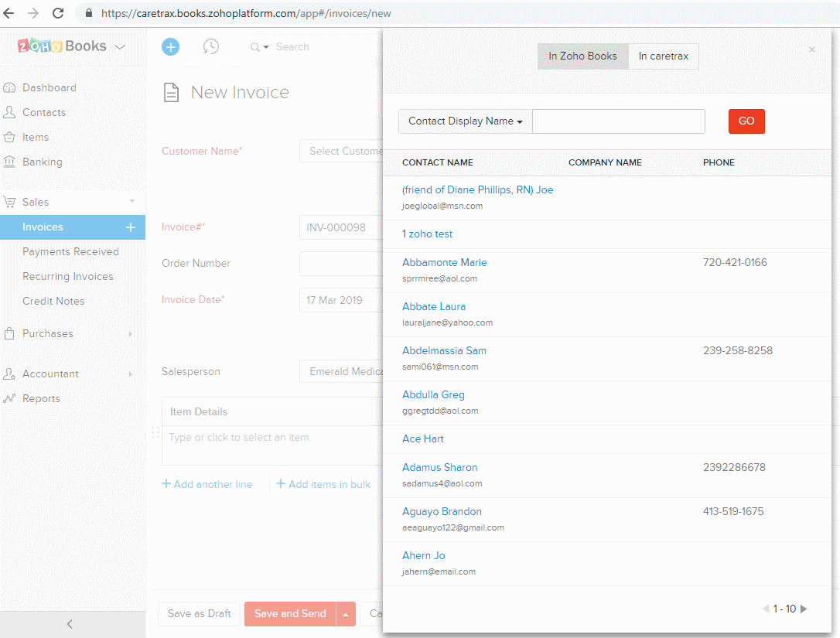Viewport: 840px width, 638px height.
Task: Click the contact search text field
Action: point(619,121)
